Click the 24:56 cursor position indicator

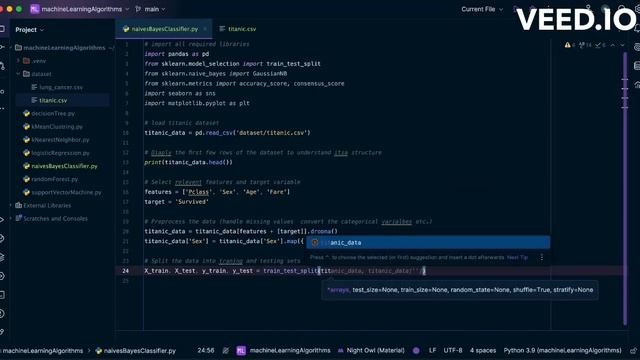(x=206, y=351)
